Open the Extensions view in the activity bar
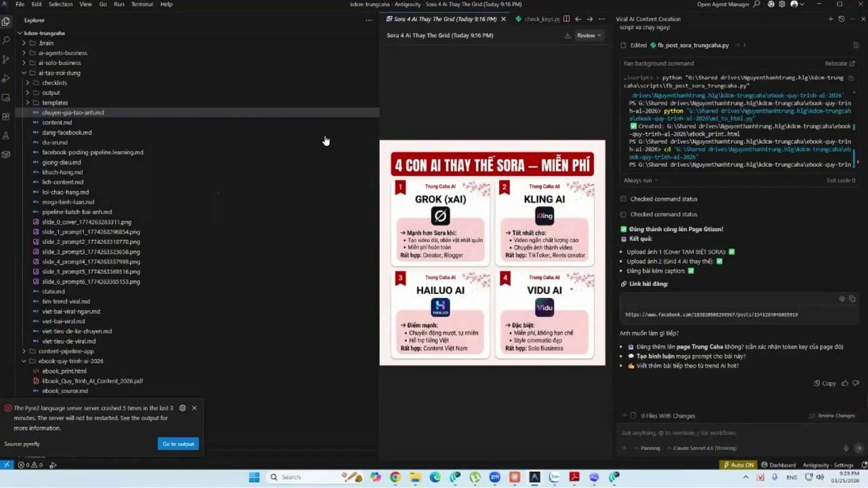868x488 pixels. (x=6, y=116)
